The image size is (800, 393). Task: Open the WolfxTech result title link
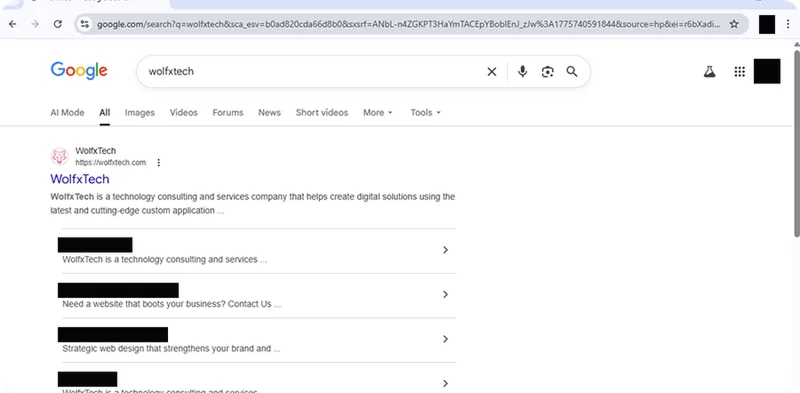coord(80,179)
